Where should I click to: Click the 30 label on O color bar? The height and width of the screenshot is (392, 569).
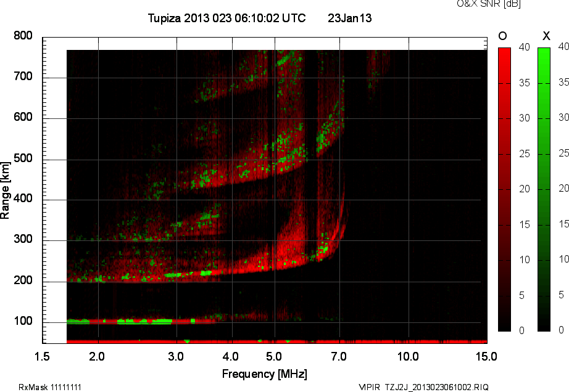click(x=525, y=118)
